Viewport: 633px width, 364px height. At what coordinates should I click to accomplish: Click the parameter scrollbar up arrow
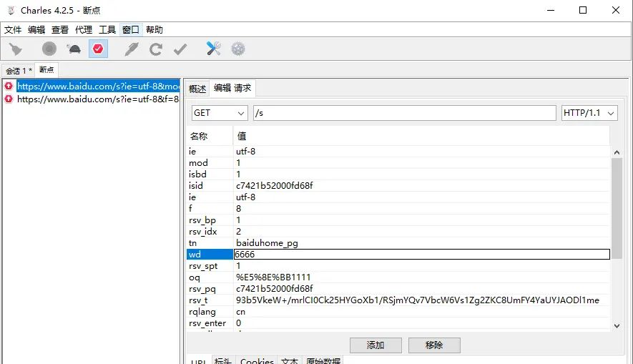tap(617, 152)
